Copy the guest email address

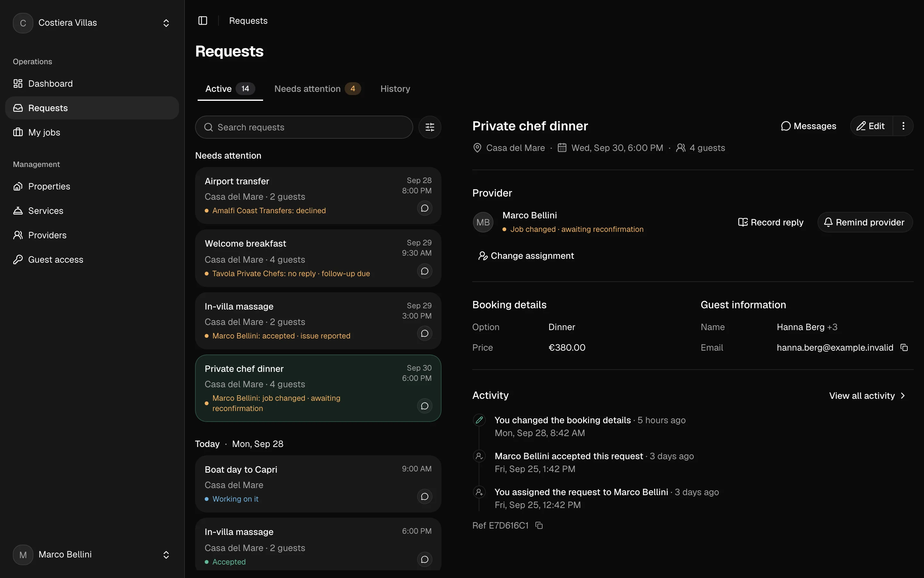tap(904, 347)
